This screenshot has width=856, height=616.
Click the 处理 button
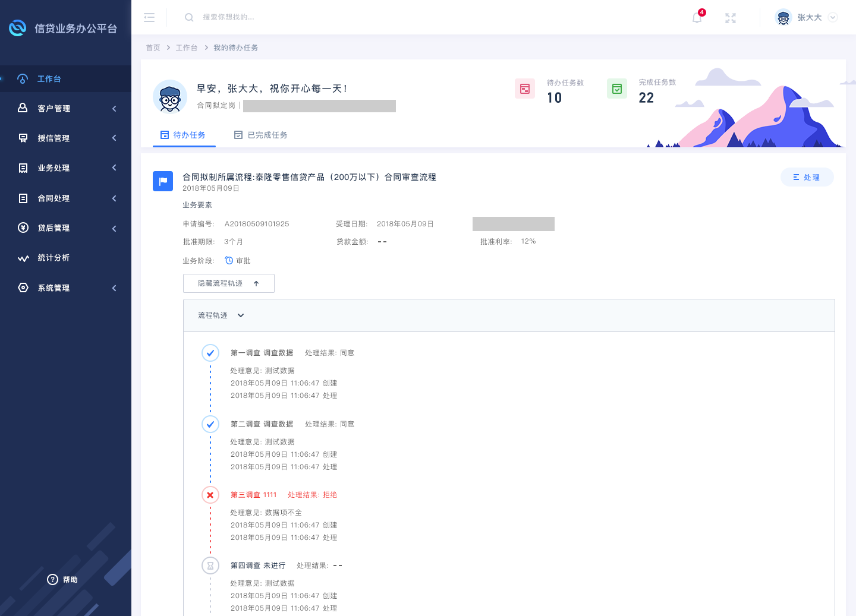pos(807,177)
